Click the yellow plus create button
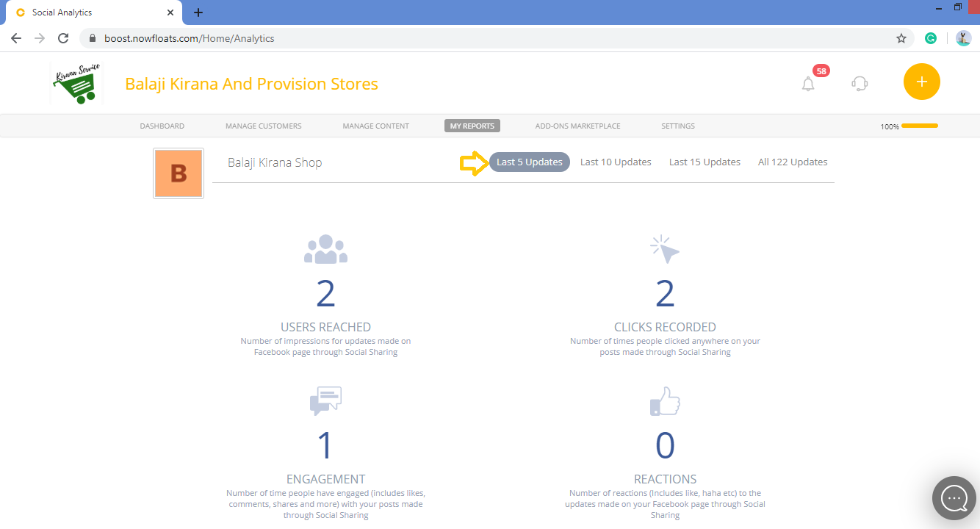This screenshot has height=529, width=980. pyautogui.click(x=922, y=82)
